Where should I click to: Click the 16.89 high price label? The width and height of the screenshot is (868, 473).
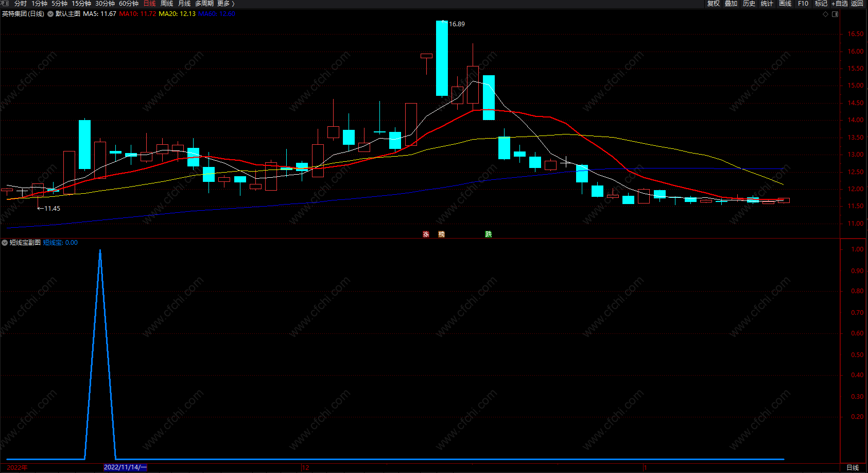pos(457,24)
